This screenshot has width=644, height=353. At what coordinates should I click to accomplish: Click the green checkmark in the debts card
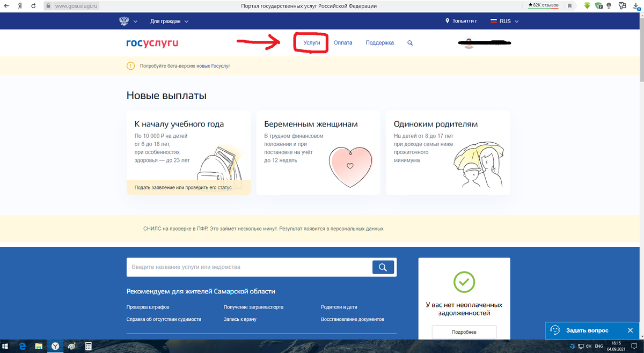point(464,282)
